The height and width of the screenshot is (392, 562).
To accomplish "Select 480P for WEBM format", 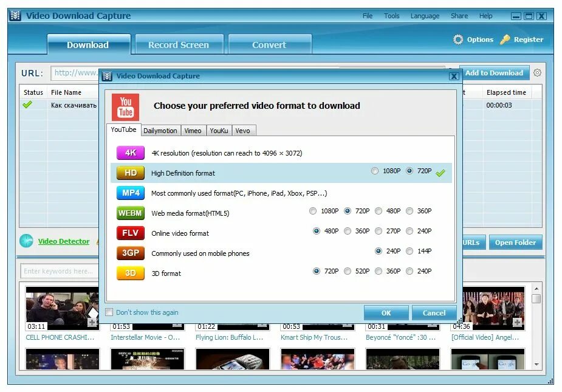I will pos(379,211).
